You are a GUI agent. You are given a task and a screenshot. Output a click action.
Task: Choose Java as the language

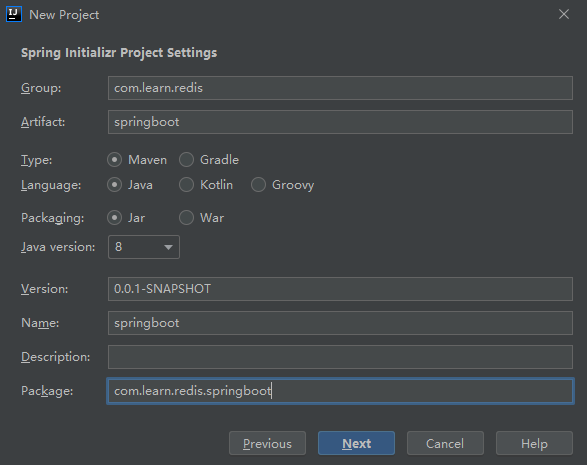[115, 185]
